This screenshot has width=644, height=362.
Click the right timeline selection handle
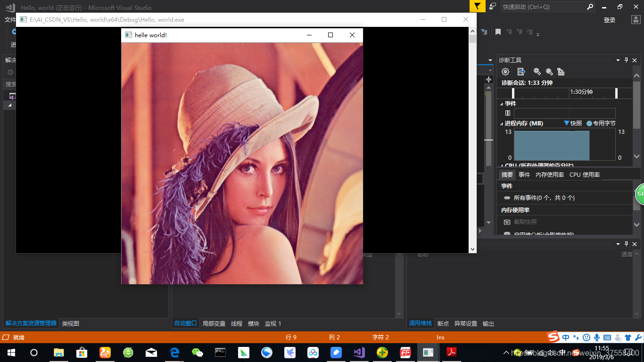pyautogui.click(x=616, y=93)
